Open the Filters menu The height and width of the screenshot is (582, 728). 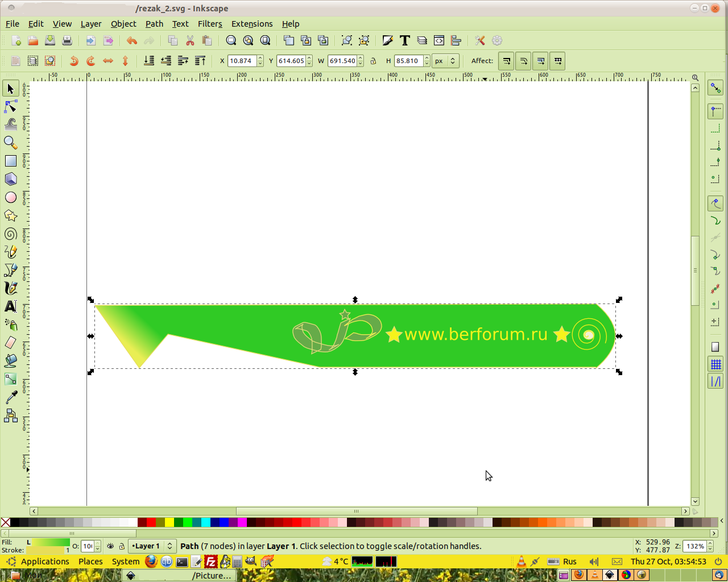[x=210, y=24]
